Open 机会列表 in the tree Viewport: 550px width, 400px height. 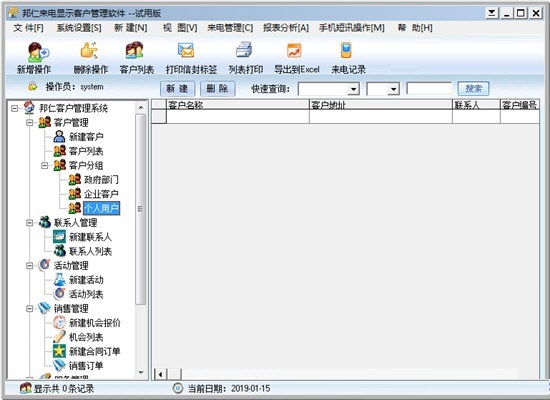[x=86, y=337]
